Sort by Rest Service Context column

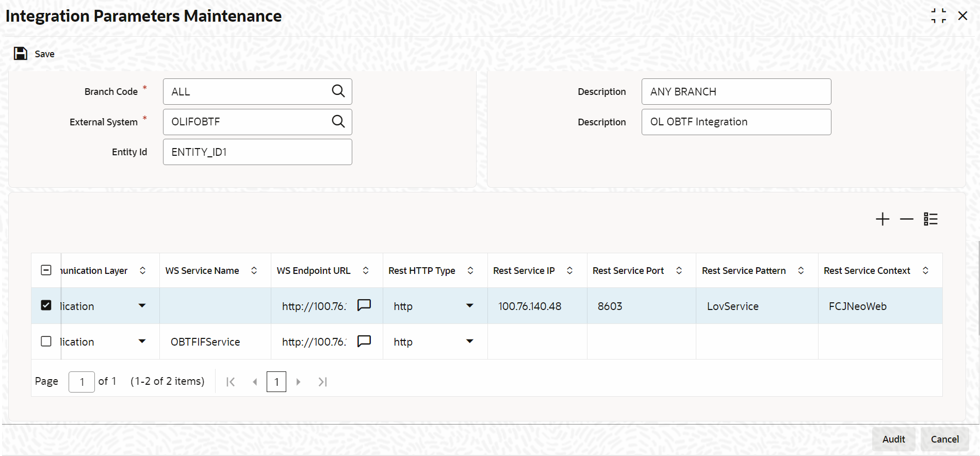point(926,270)
